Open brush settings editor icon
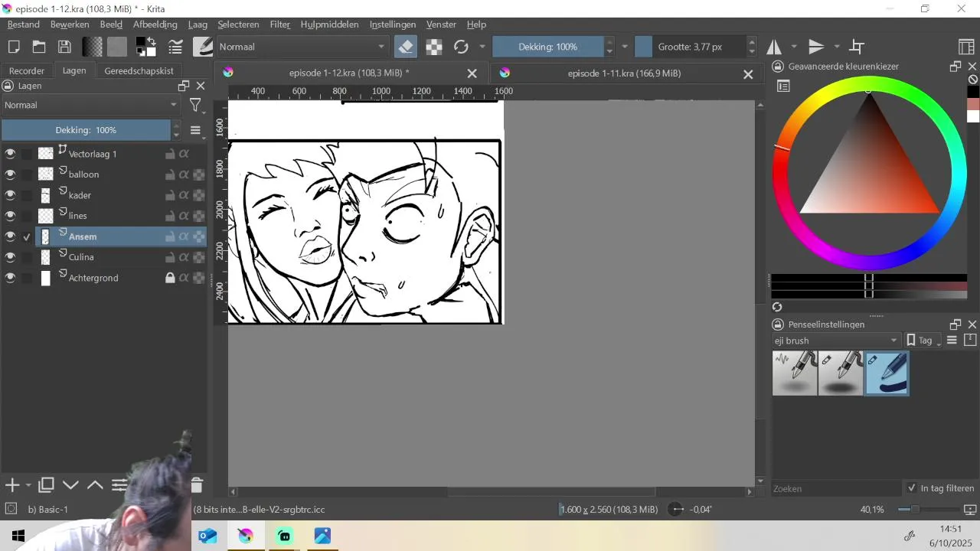The height and width of the screenshot is (551, 980). (175, 47)
